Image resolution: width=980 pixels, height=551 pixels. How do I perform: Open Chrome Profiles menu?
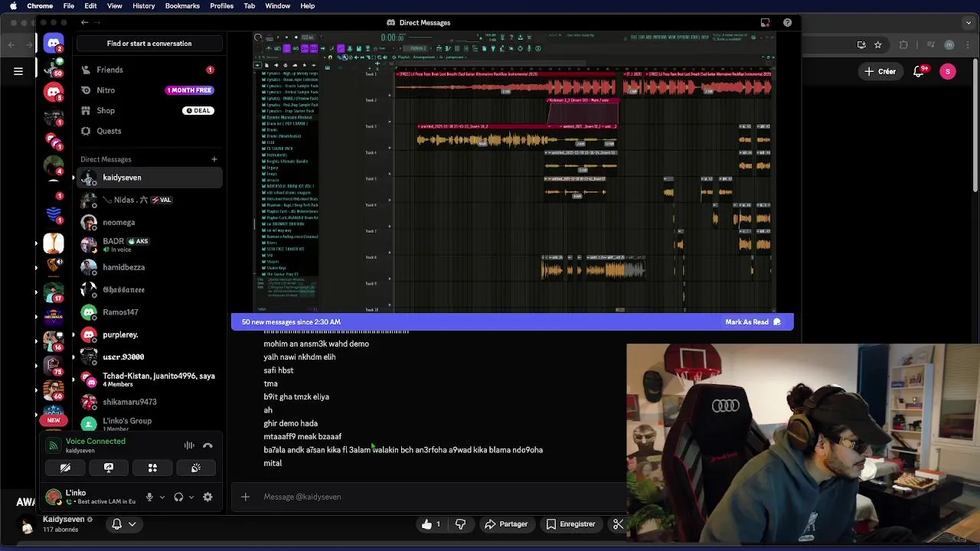coord(221,6)
